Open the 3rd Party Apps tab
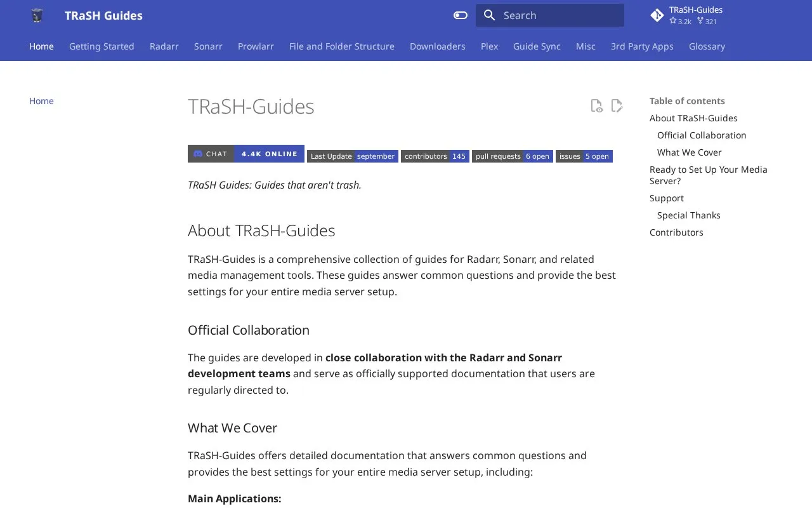Image resolution: width=812 pixels, height=508 pixels. 642,46
